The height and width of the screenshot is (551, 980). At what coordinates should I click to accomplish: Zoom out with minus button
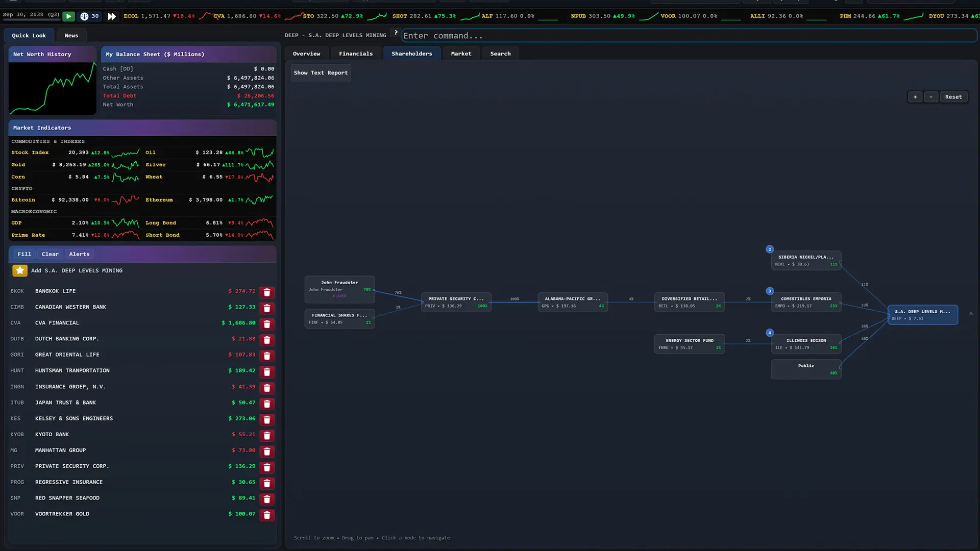(931, 97)
